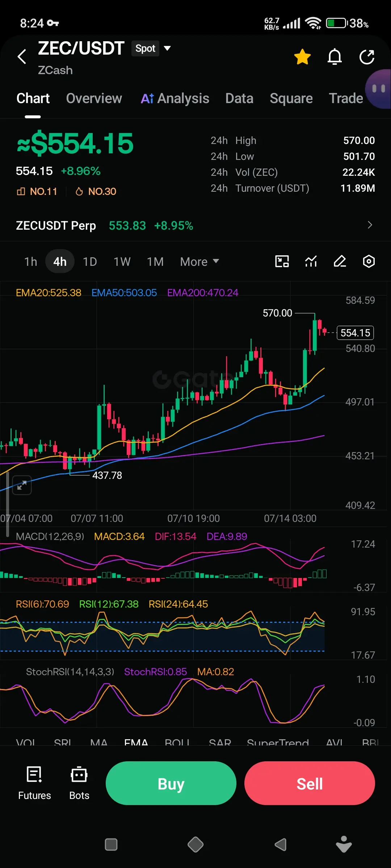
Task: Toggle the yellow favorite star
Action: point(302,57)
